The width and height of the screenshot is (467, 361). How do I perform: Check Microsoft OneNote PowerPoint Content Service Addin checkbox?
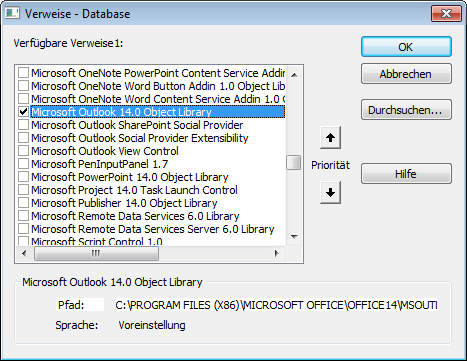23,73
